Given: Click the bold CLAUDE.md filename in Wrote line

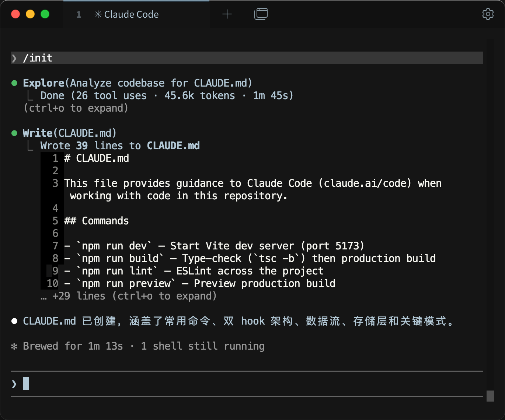Looking at the screenshot, I should coord(173,146).
